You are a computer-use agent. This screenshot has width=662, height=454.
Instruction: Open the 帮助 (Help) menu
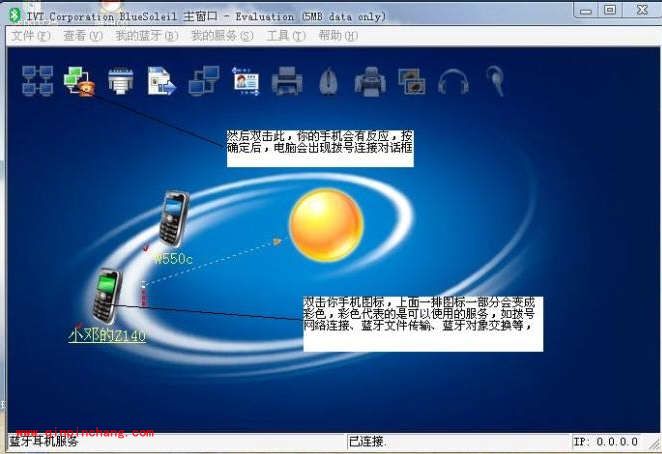click(337, 35)
